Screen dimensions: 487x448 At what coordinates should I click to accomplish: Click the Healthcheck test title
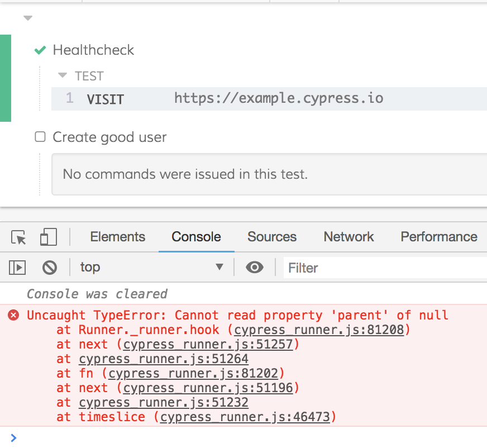[x=93, y=50]
